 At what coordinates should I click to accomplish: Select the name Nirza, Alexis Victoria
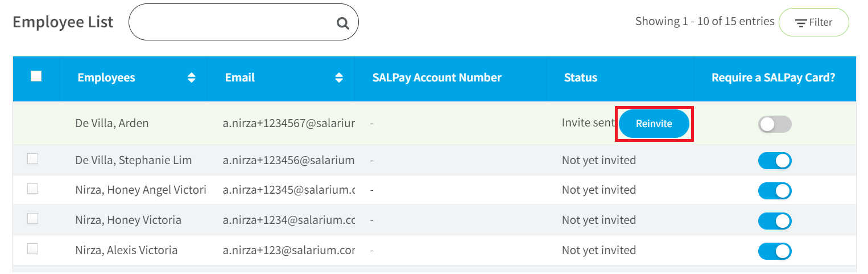click(x=126, y=250)
